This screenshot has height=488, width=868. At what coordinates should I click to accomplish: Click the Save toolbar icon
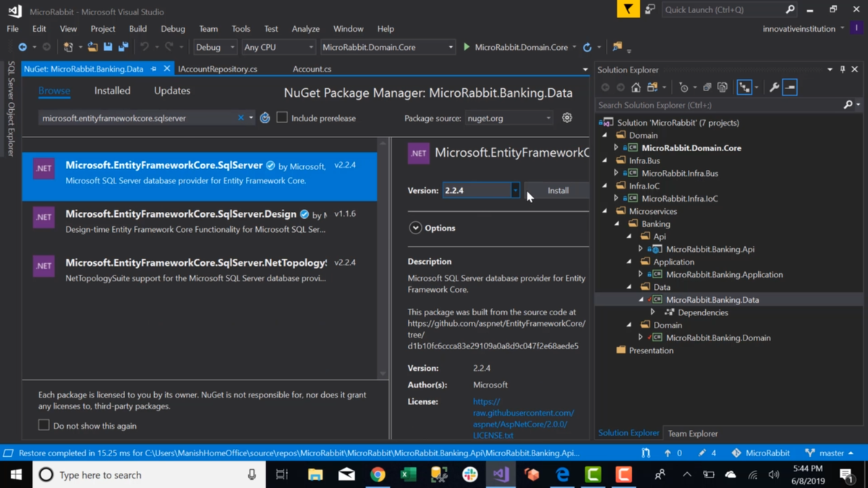tap(108, 47)
